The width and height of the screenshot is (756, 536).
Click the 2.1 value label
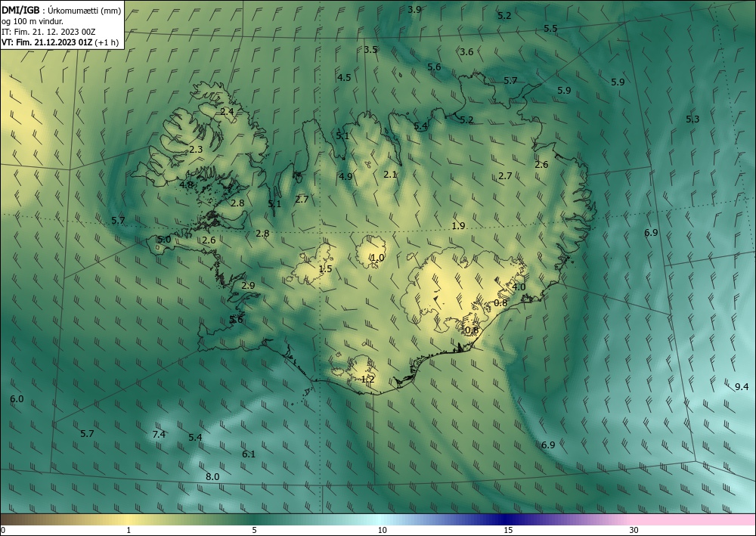(x=390, y=175)
